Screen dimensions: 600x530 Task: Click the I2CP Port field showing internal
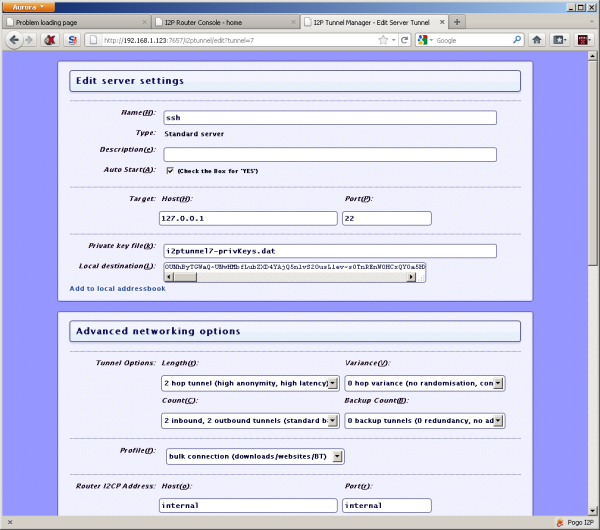(x=386, y=505)
